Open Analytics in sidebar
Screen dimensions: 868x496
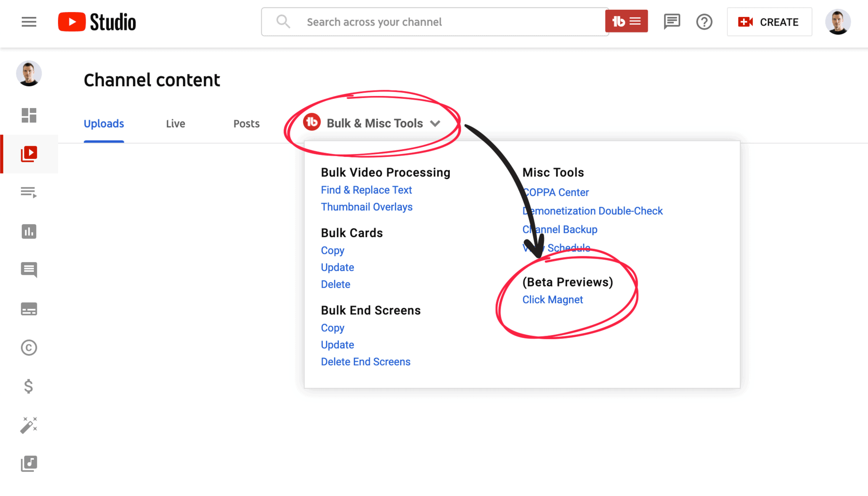tap(29, 232)
